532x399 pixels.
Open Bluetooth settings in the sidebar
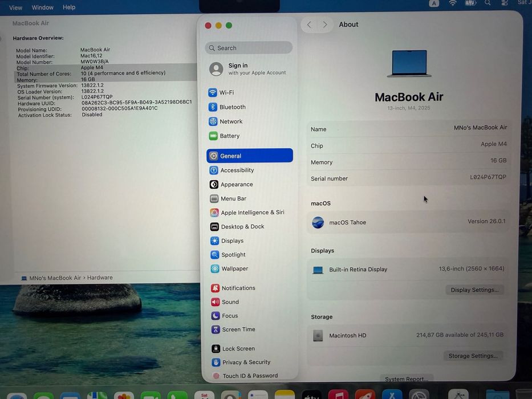pos(227,107)
